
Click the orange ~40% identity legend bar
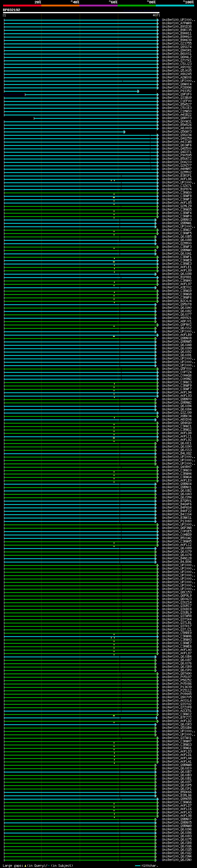tap(61, 6)
